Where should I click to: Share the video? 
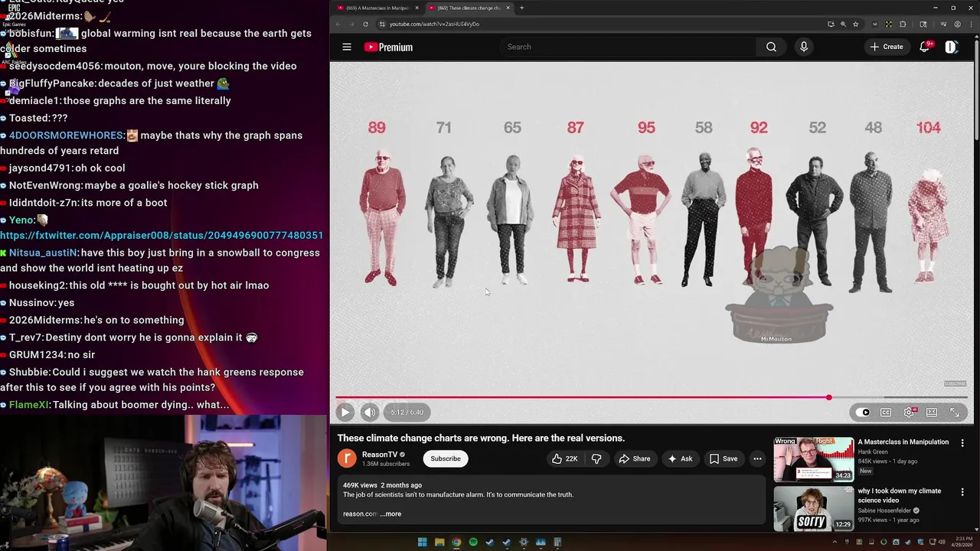[x=635, y=458]
